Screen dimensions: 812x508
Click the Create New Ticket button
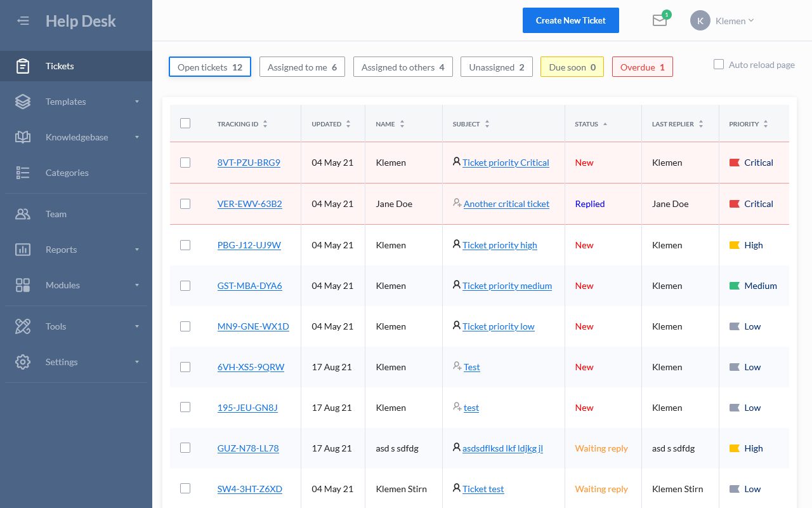click(570, 20)
